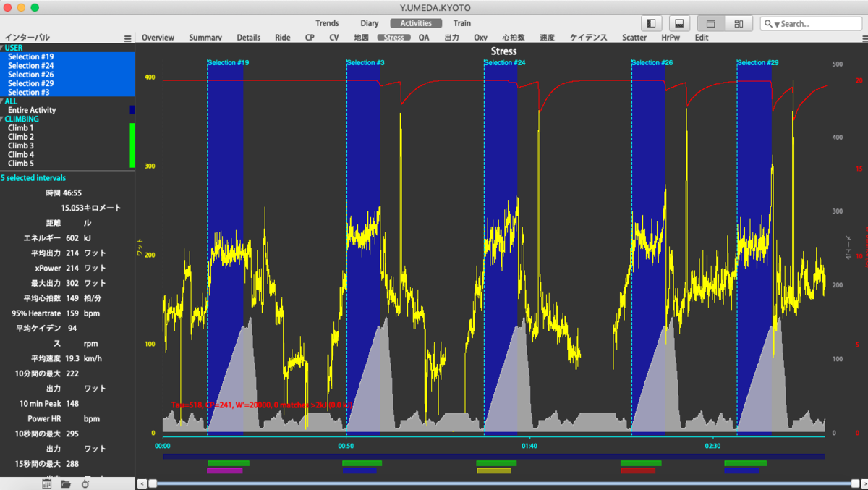Click the 00:50 time axis label

346,446
